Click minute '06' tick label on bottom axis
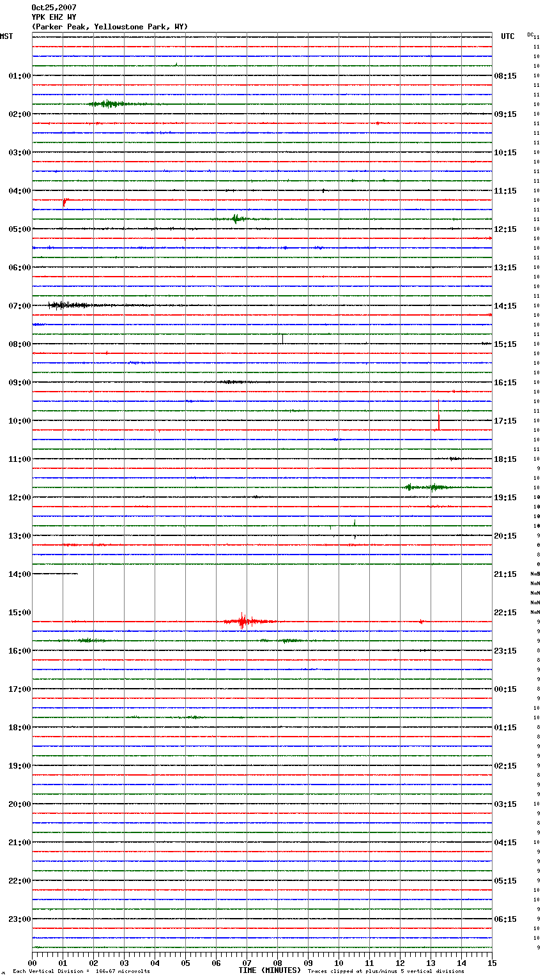Viewport: 543px width, 980px height. [x=216, y=963]
